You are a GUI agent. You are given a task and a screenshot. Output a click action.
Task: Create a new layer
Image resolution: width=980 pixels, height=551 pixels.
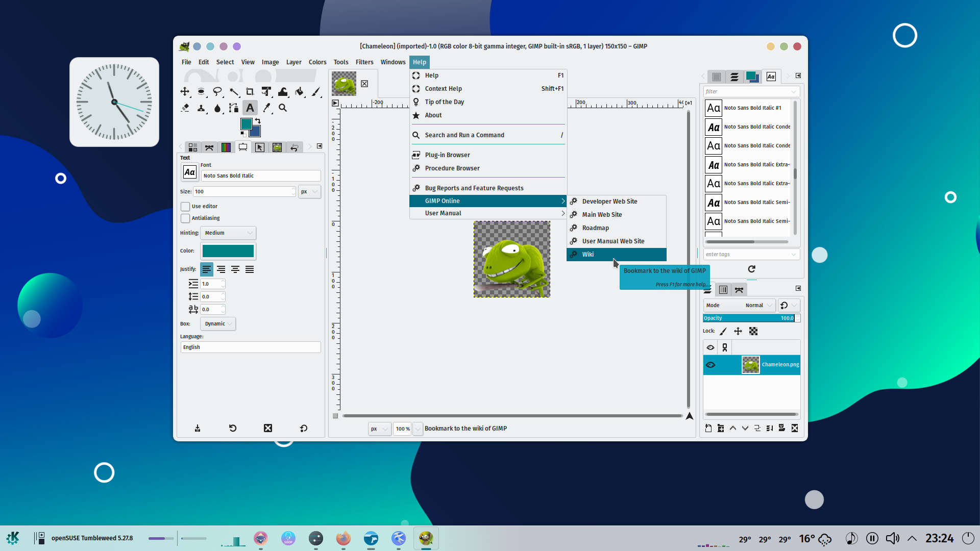tap(708, 428)
